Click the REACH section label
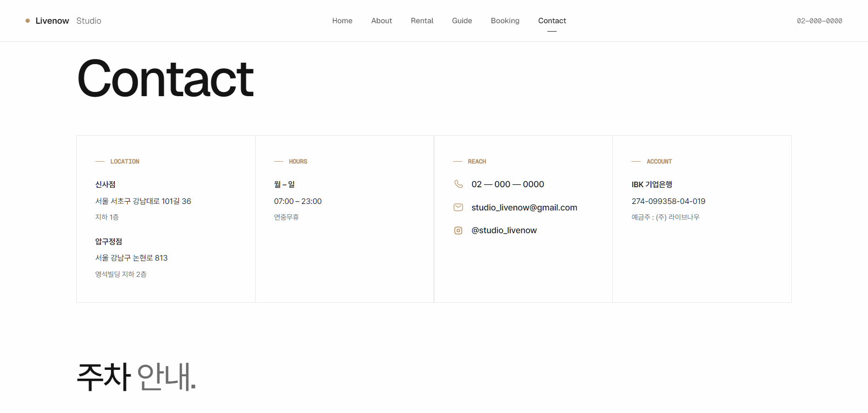Image resolution: width=868 pixels, height=413 pixels. [x=477, y=161]
